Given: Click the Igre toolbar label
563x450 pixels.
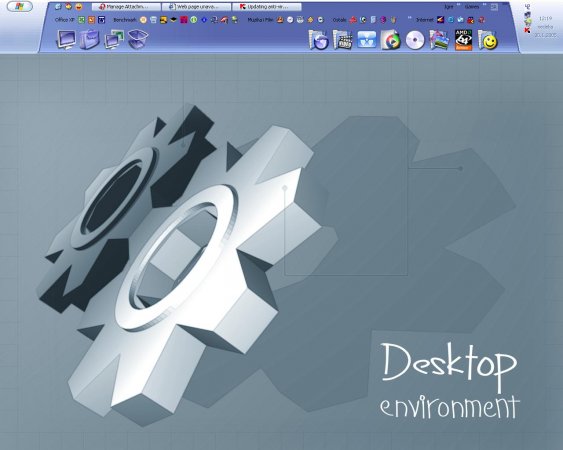Looking at the screenshot, I should click(449, 7).
